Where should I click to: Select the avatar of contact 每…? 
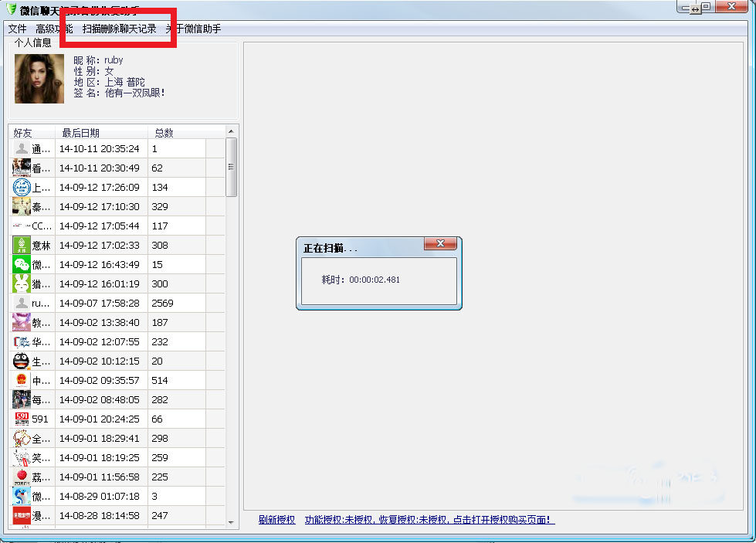(21, 399)
